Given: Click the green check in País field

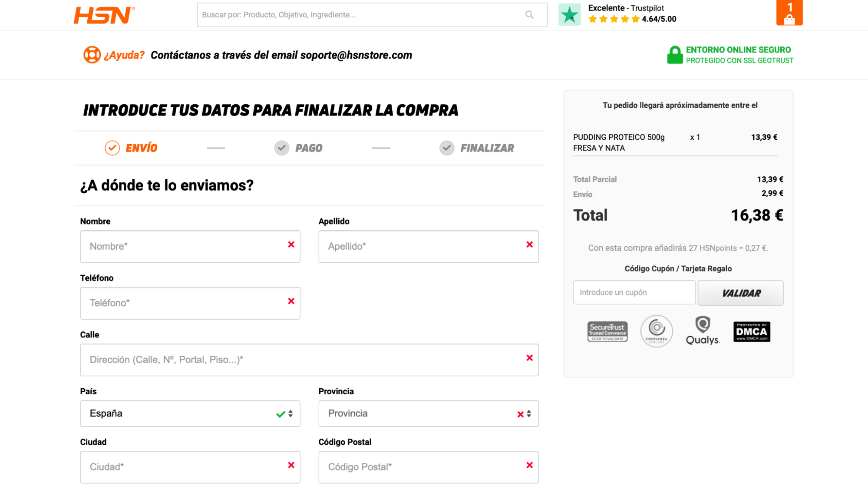Looking at the screenshot, I should 281,414.
